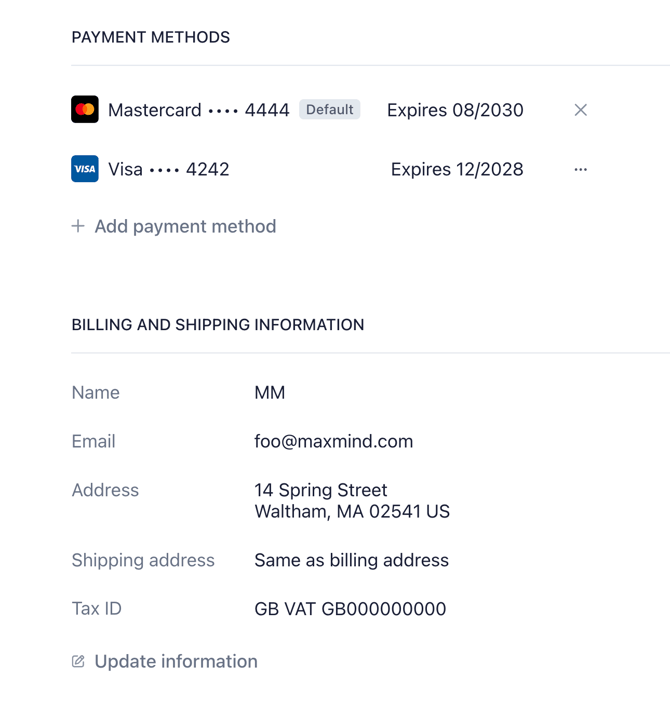This screenshot has width=670, height=706.
Task: Click the Add payment method link
Action: pyautogui.click(x=185, y=226)
